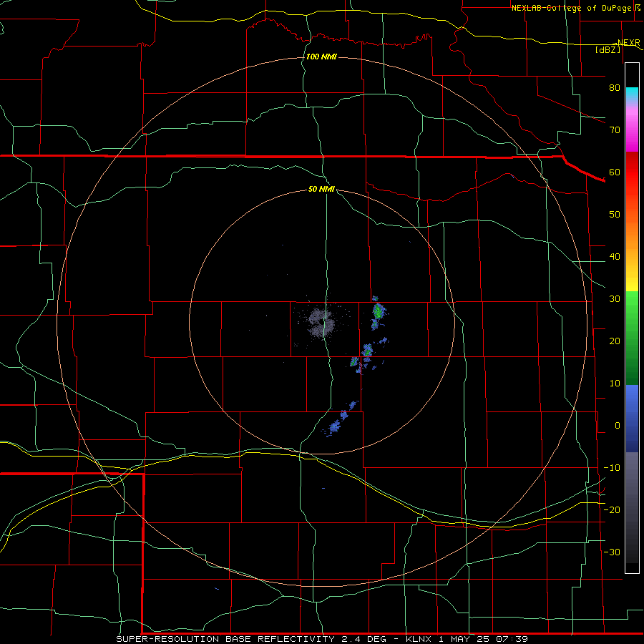The width and height of the screenshot is (644, 644).
Task: Click the blue echo cell south-southeast near ring
Action: coord(335,426)
